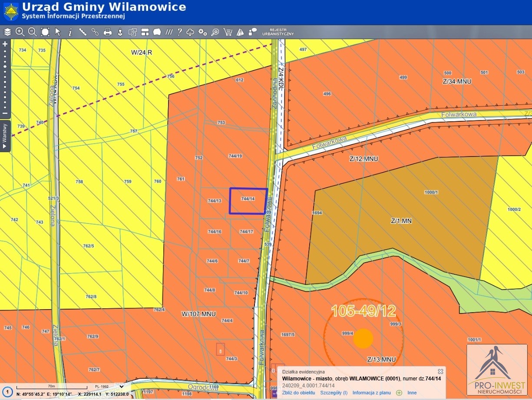Open Rejestr Urbanistyczny
The height and width of the screenshot is (400, 532).
[278, 32]
